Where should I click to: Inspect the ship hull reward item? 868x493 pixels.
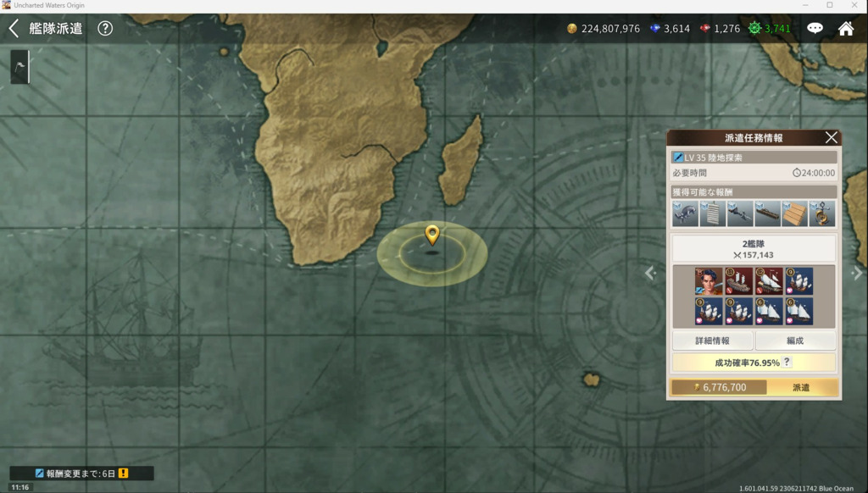tap(767, 213)
